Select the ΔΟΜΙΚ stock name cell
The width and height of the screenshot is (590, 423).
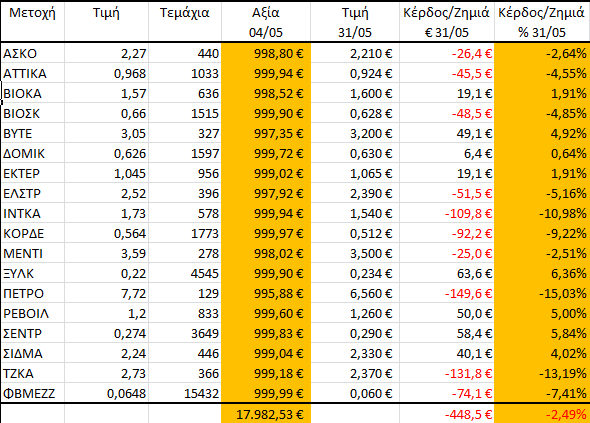point(33,154)
